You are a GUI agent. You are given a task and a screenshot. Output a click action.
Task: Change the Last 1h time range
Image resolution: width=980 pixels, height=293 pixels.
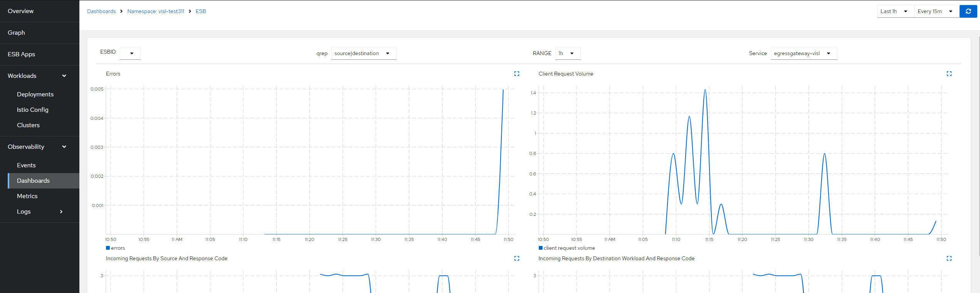895,11
